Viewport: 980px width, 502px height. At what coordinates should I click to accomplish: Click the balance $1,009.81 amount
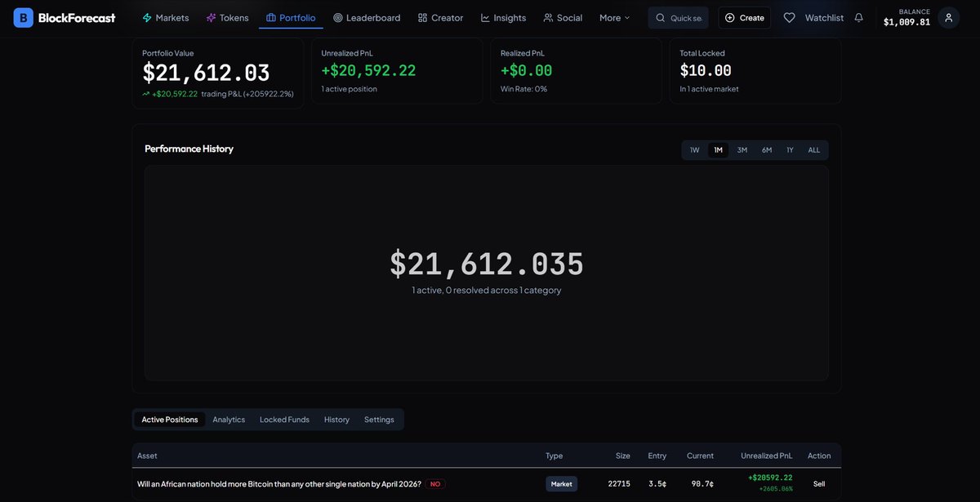(x=906, y=22)
